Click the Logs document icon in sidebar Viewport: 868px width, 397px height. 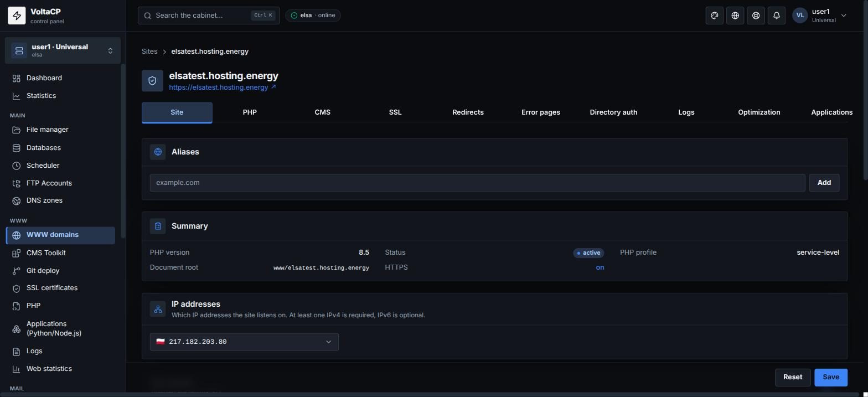coord(17,351)
